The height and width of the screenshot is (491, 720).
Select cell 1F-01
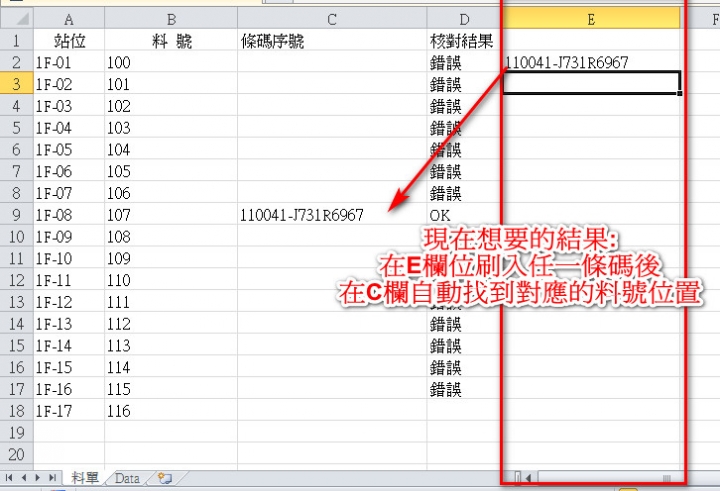69,62
